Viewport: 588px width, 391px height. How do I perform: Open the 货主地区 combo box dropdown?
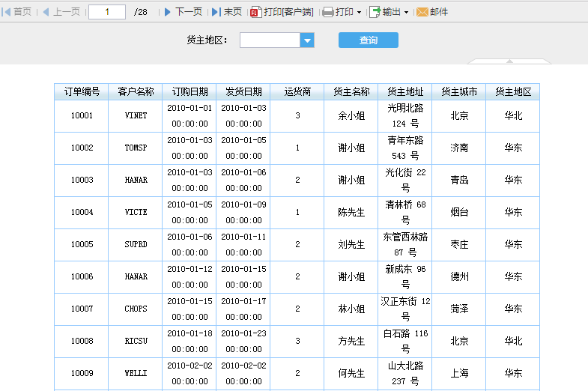click(x=307, y=40)
